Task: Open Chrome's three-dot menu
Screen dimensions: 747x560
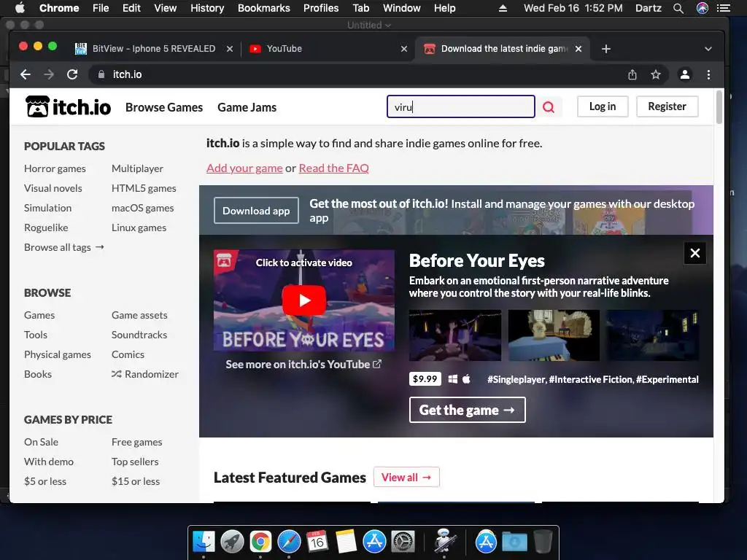Action: coord(708,74)
